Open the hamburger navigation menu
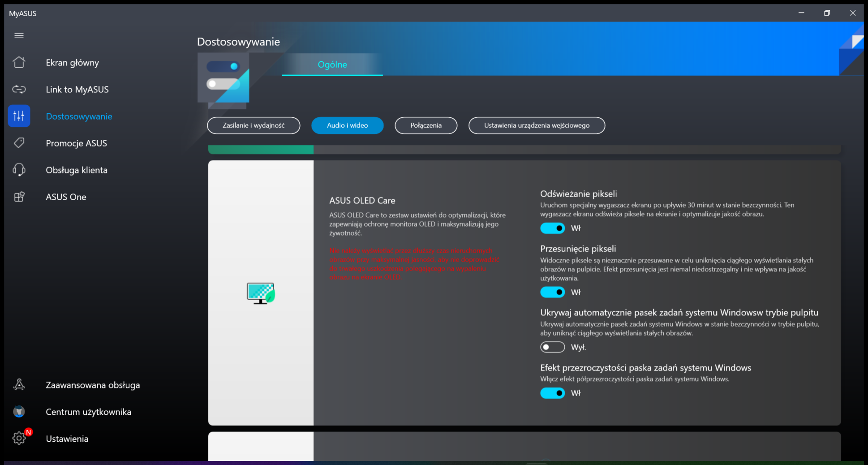 point(19,35)
